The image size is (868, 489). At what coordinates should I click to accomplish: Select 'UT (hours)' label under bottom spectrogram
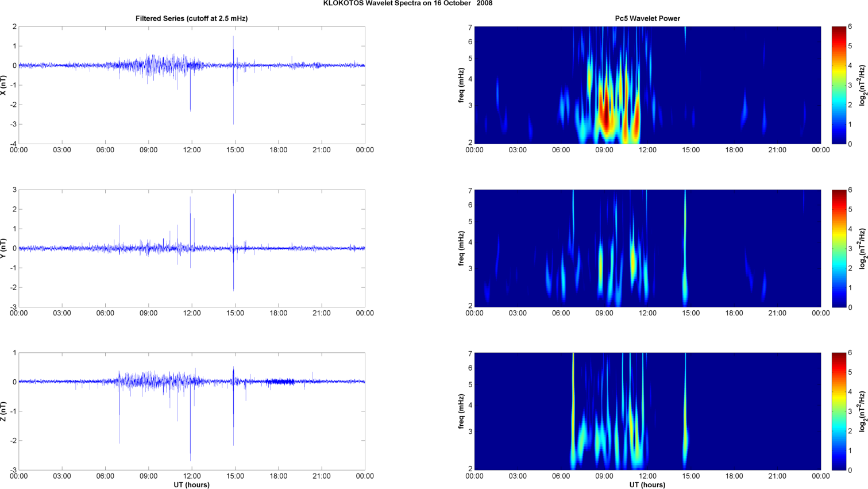[x=647, y=484]
